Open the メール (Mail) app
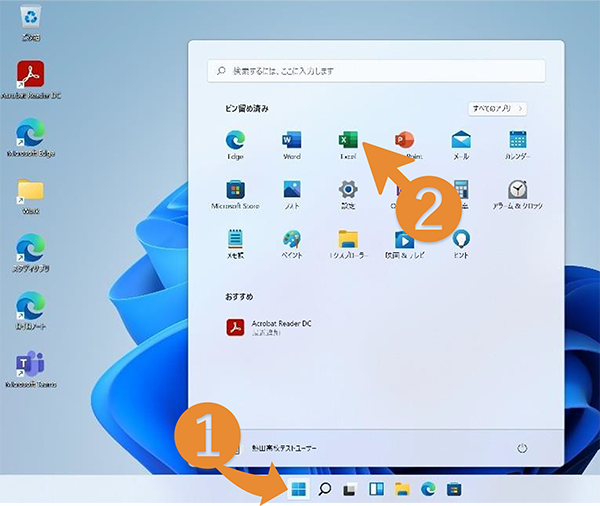This screenshot has width=600, height=506. click(x=461, y=145)
